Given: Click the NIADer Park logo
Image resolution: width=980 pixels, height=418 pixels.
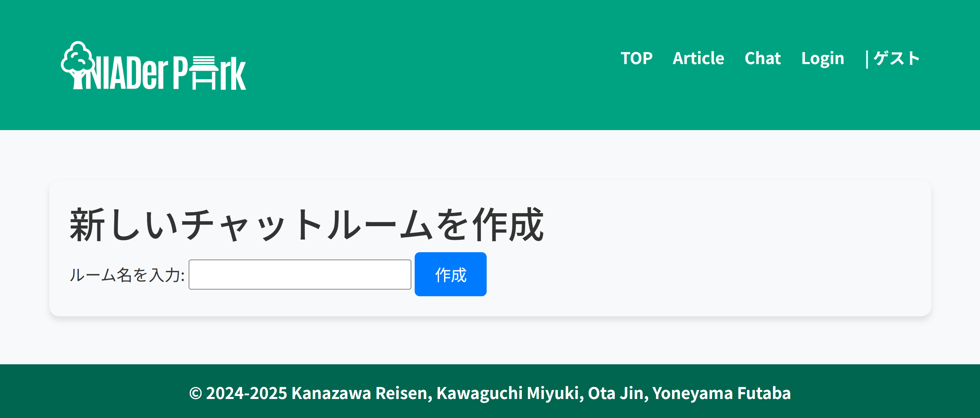Looking at the screenshot, I should click(153, 65).
